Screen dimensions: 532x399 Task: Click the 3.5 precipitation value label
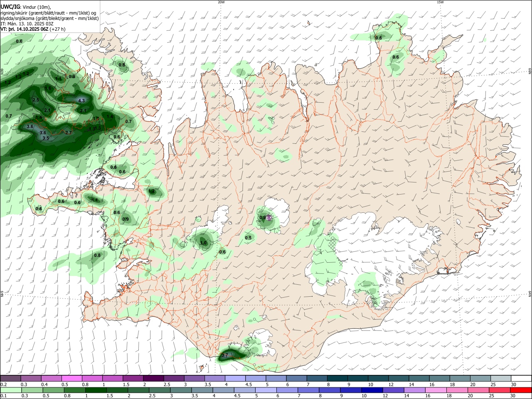(x=46, y=138)
